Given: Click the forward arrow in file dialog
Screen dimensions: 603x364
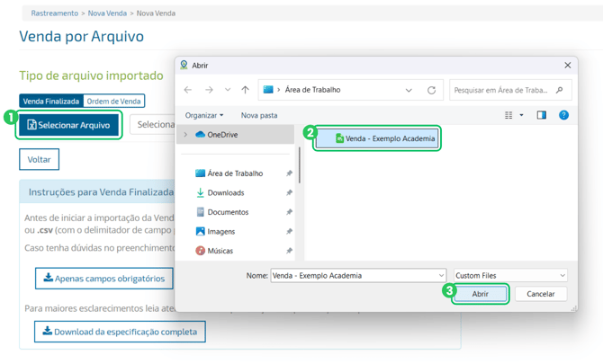Looking at the screenshot, I should click(x=209, y=90).
